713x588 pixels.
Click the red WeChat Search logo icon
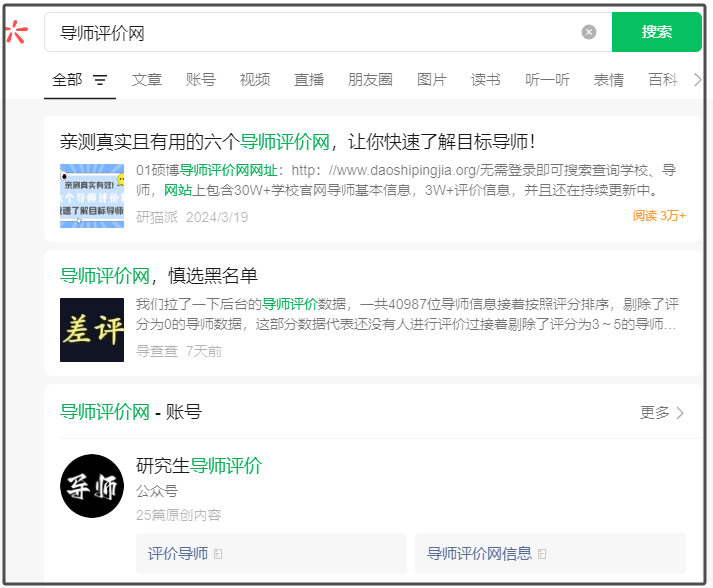click(16, 32)
